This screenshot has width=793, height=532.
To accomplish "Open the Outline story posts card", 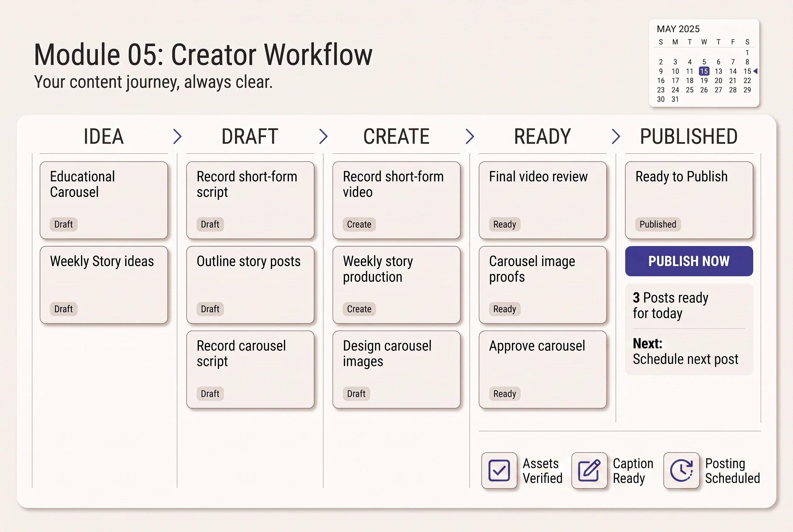I will point(250,285).
